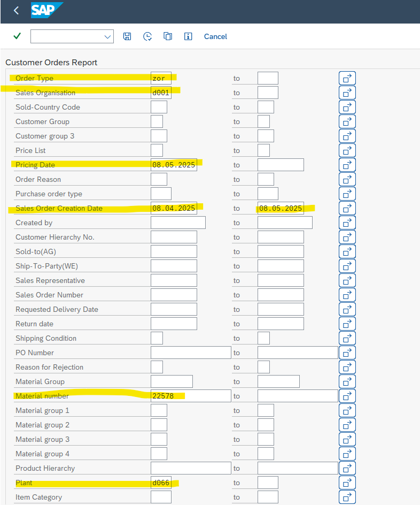Click the Cancel button in toolbar

pos(215,36)
